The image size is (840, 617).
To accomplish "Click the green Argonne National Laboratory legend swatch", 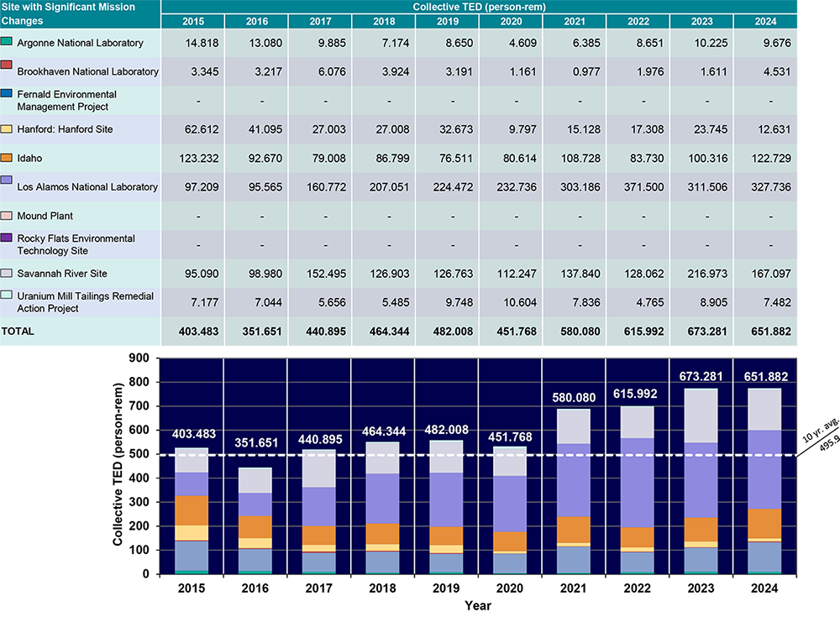I will [x=7, y=41].
